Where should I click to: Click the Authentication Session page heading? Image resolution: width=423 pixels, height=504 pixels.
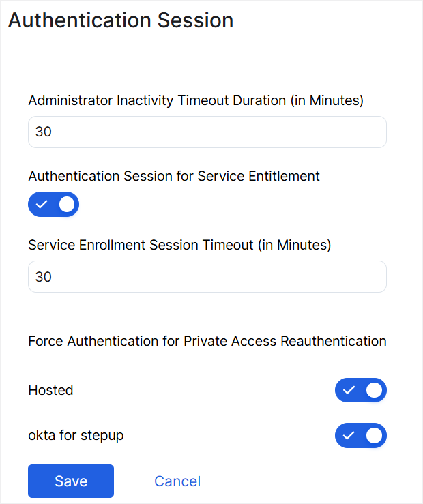(121, 20)
